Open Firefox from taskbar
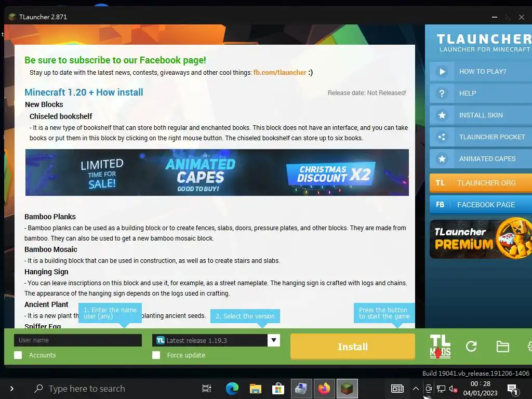Screen dimensions: 532x399 pyautogui.click(x=324, y=389)
